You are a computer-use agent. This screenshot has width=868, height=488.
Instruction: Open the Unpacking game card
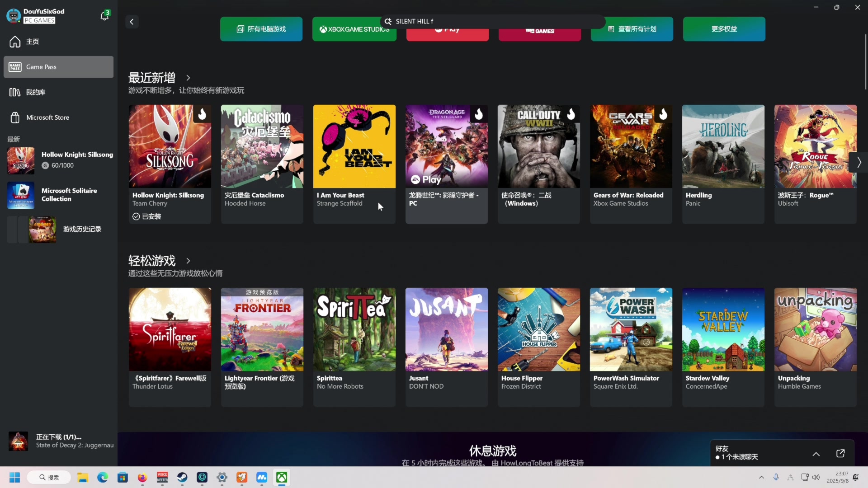pyautogui.click(x=816, y=347)
